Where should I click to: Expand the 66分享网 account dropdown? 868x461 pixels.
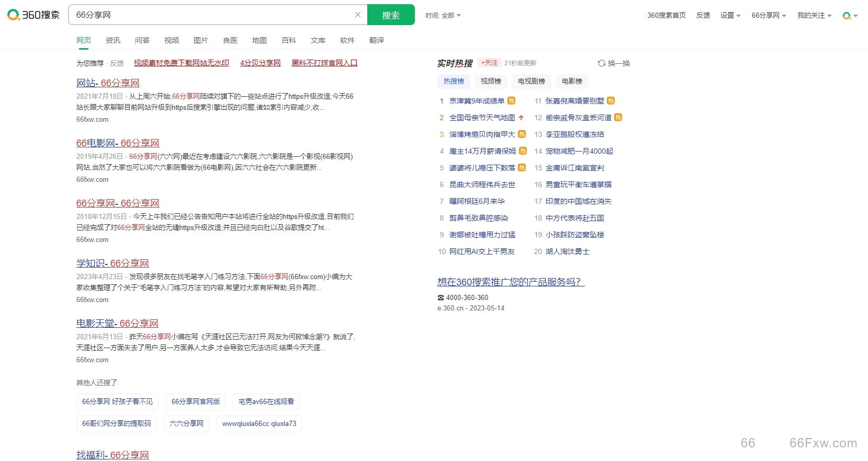[769, 15]
